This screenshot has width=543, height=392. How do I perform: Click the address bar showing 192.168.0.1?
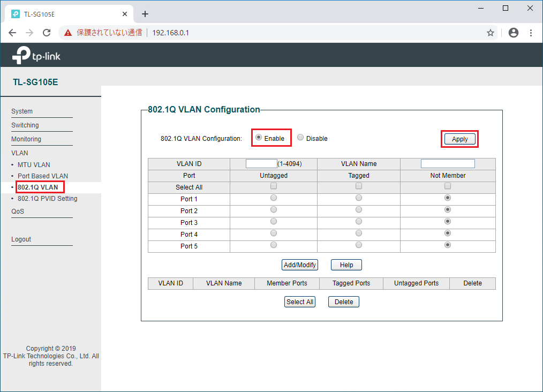171,33
